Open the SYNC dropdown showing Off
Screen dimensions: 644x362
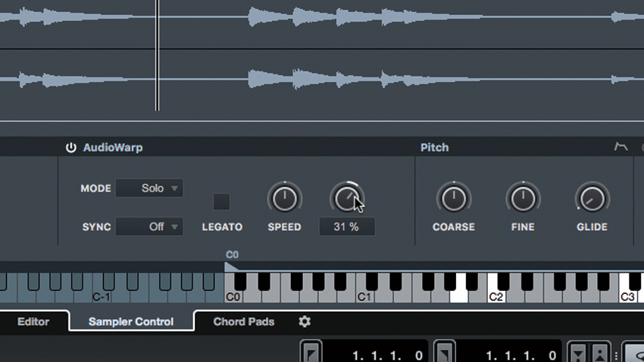pos(149,226)
